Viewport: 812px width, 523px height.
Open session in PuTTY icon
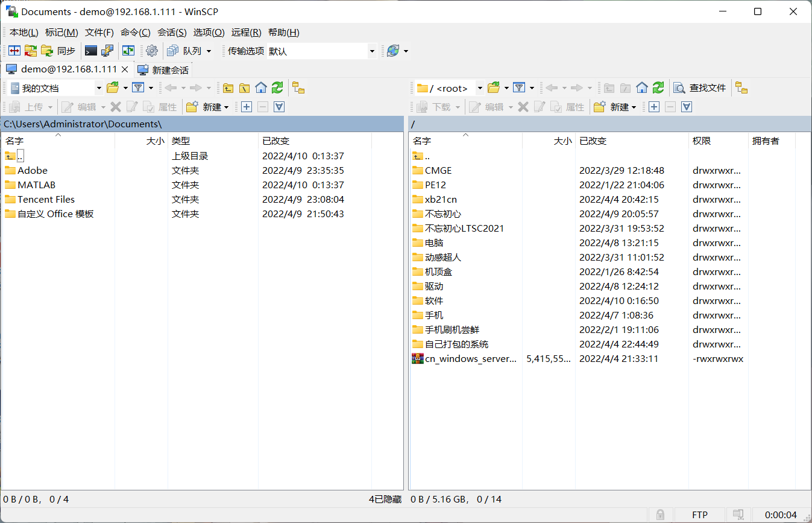click(107, 51)
